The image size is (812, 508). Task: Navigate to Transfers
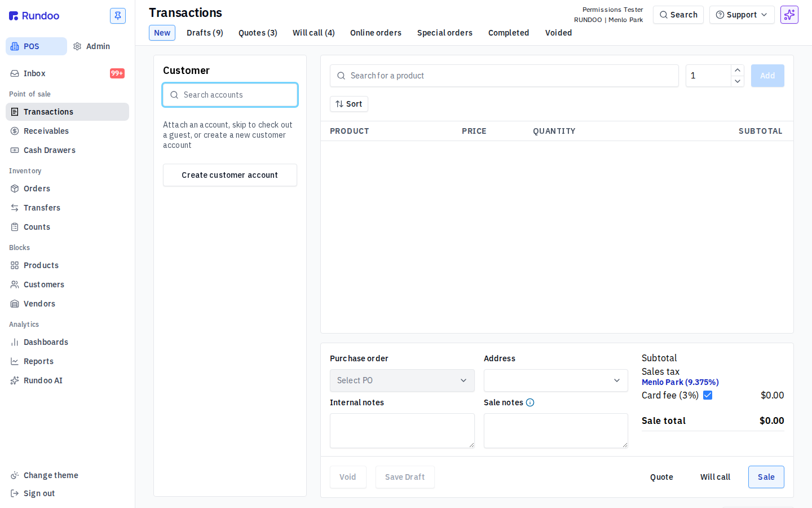point(67,208)
